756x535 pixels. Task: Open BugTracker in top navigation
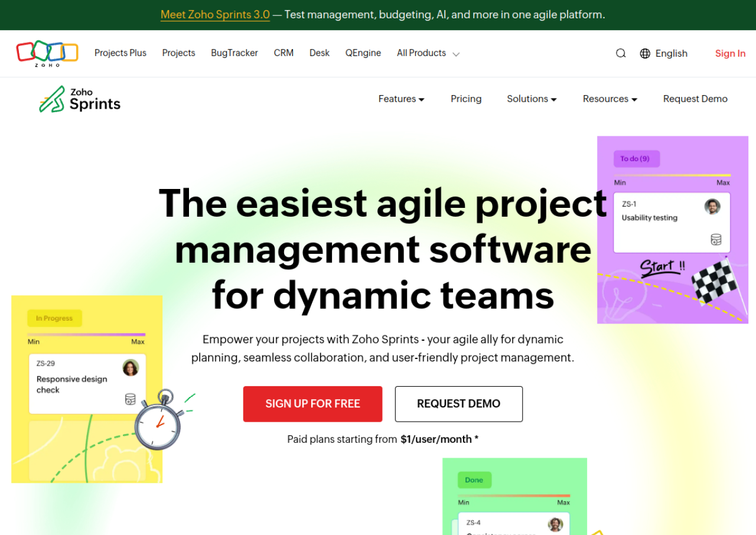(x=234, y=53)
